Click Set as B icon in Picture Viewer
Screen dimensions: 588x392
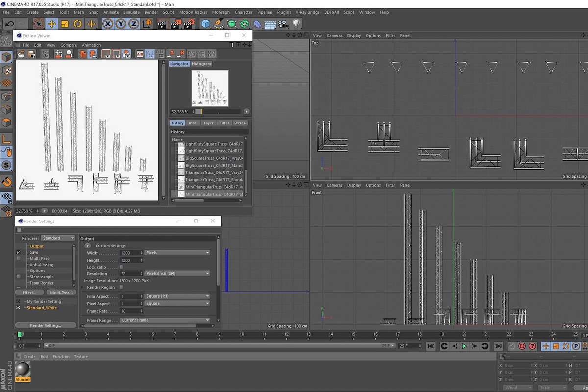tap(181, 54)
